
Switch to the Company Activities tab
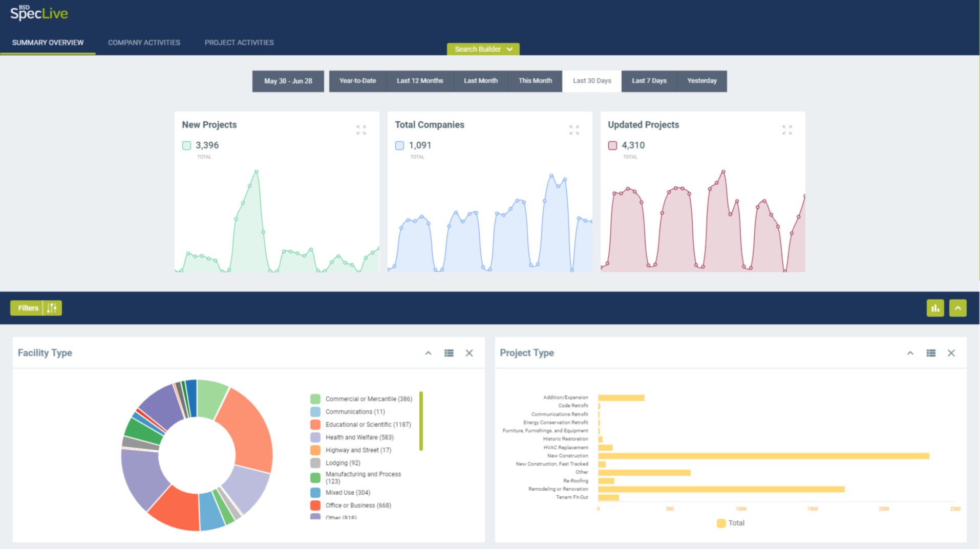point(144,42)
